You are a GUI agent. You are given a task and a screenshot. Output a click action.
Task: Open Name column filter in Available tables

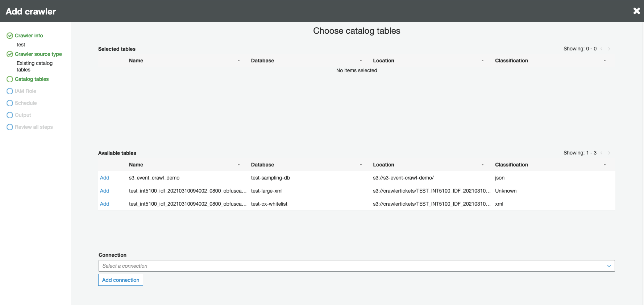[238, 165]
